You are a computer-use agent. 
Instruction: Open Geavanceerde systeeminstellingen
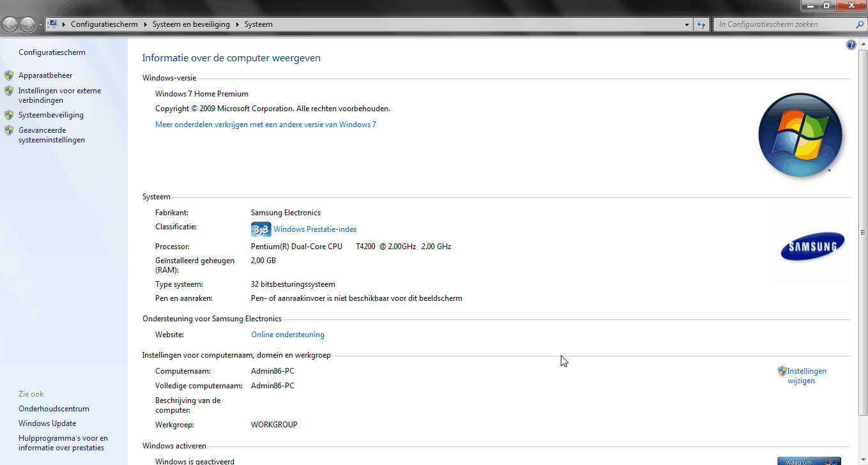52,135
